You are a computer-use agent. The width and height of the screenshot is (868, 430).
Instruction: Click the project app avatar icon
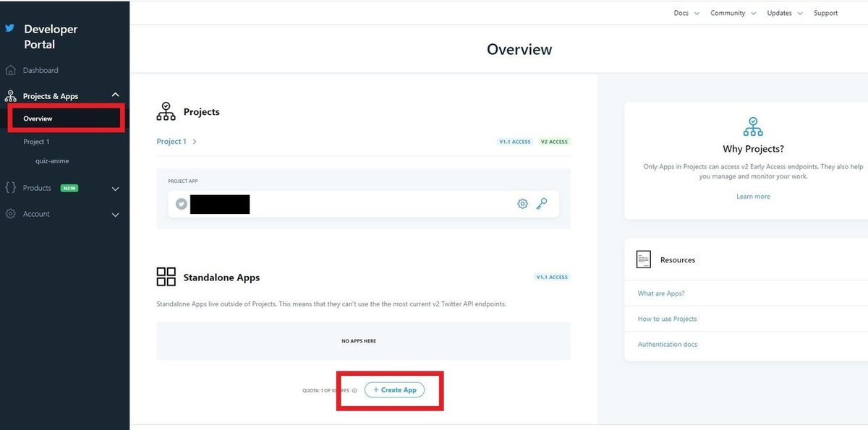click(182, 205)
